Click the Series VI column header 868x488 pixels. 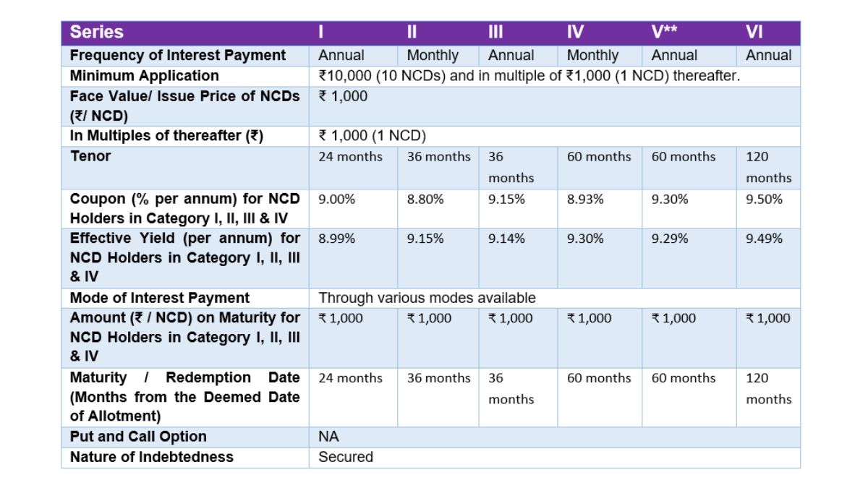754,33
